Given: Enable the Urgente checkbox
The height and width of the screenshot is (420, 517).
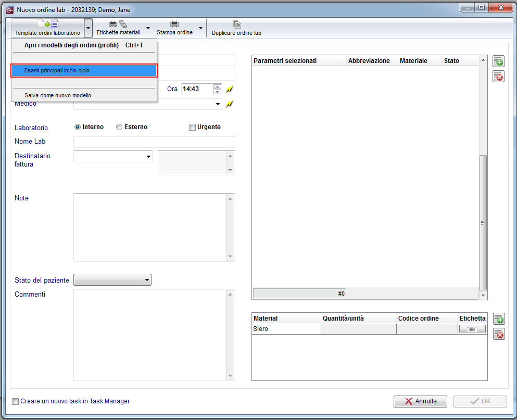Looking at the screenshot, I should point(192,128).
